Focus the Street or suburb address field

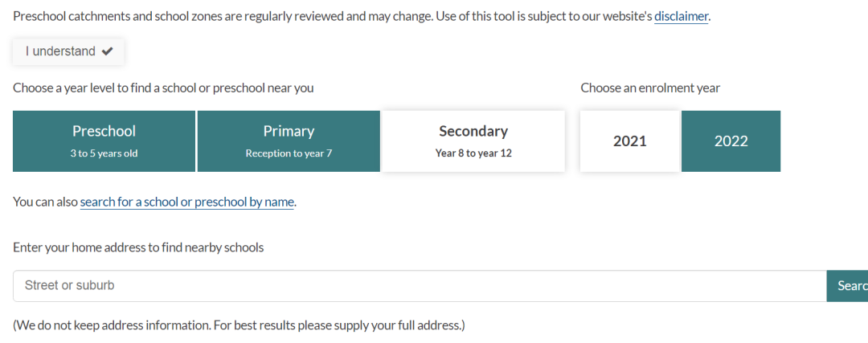(420, 286)
